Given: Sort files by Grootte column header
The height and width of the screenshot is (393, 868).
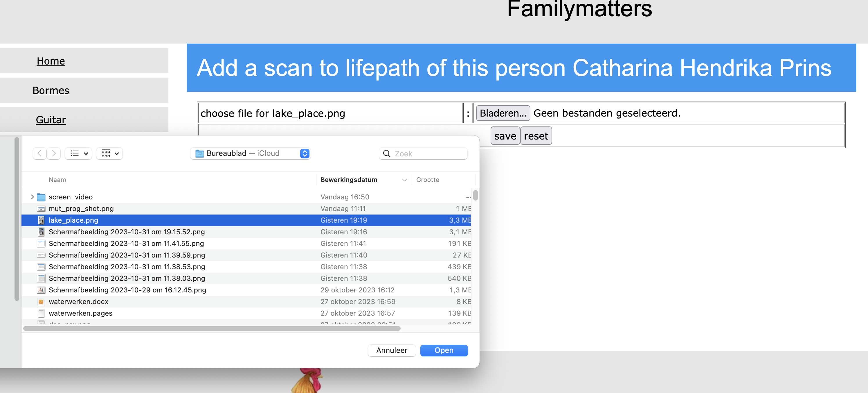Looking at the screenshot, I should point(427,180).
